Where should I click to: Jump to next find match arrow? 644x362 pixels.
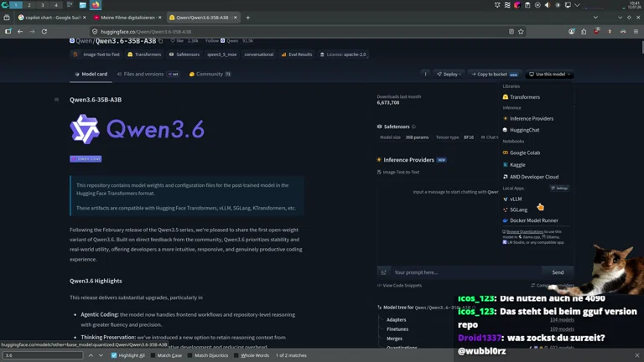101,355
